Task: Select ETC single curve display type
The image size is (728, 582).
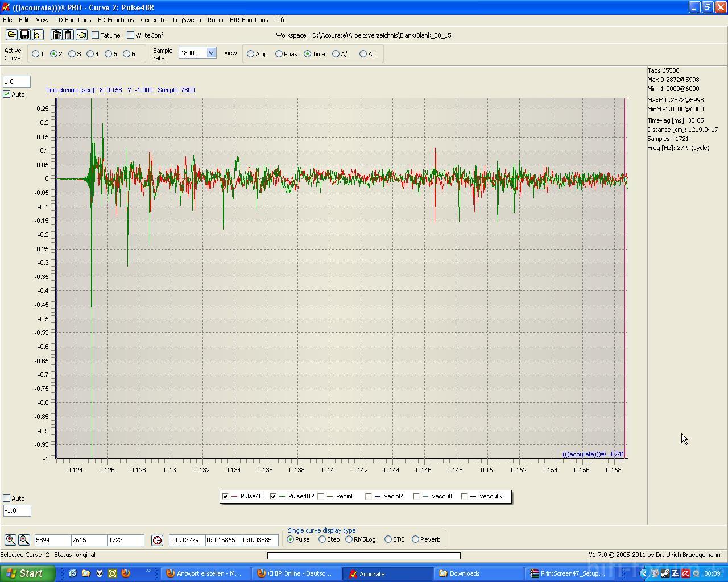Action: 388,539
